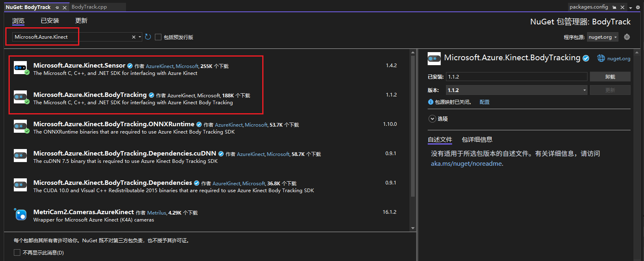Close the NuGet: BodyTrack tab

coord(64,7)
